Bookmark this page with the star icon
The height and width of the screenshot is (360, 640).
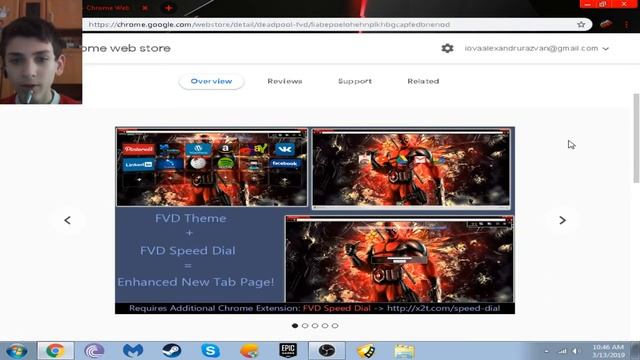[x=581, y=24]
